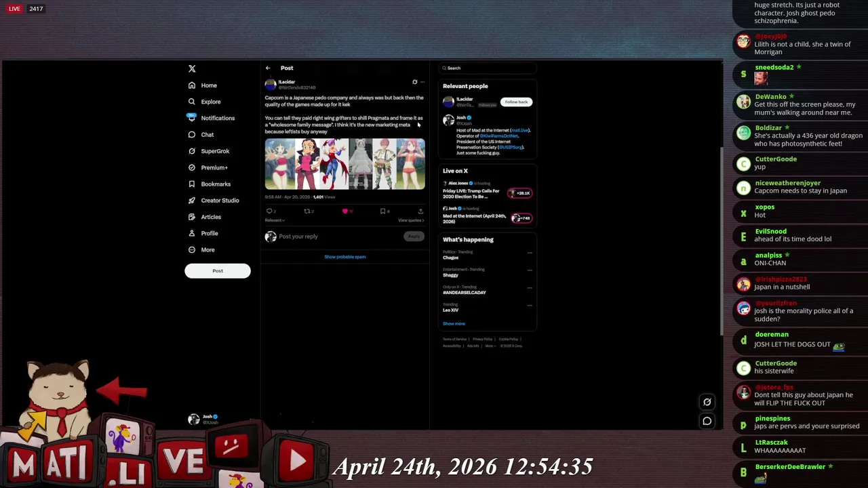The width and height of the screenshot is (868, 488).
Task: Join Mad at the Internet live pill
Action: (x=521, y=218)
